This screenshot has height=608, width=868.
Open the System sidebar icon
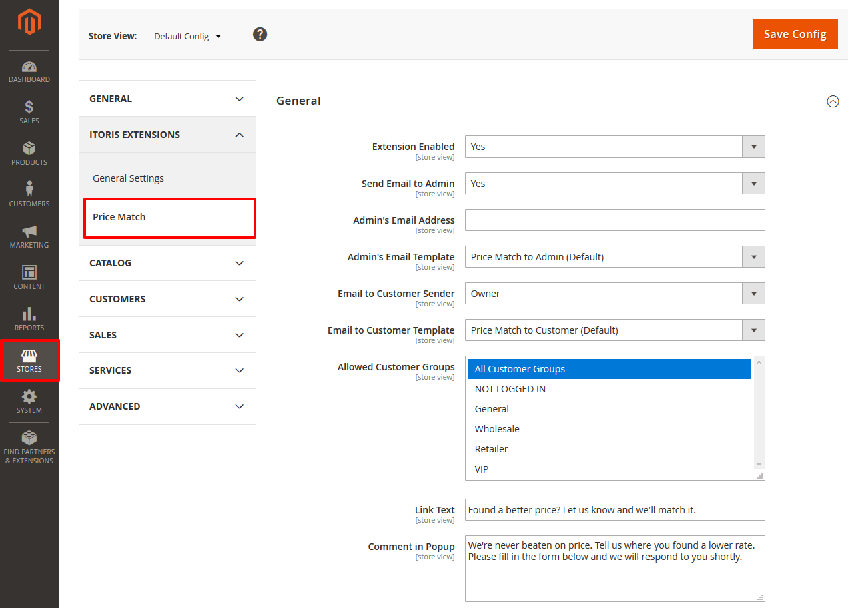(29, 401)
